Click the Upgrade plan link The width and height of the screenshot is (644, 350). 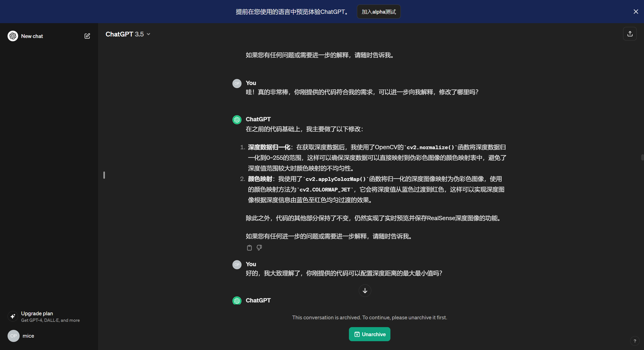[37, 314]
